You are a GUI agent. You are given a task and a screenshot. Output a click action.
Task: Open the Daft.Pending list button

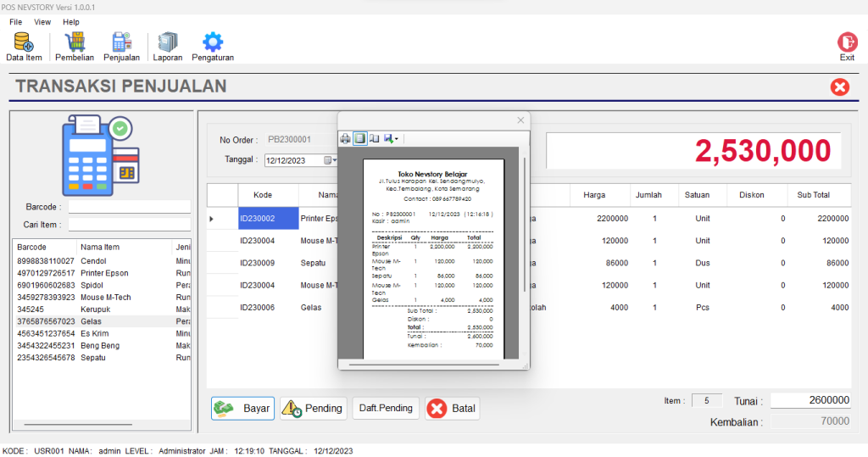coord(386,409)
